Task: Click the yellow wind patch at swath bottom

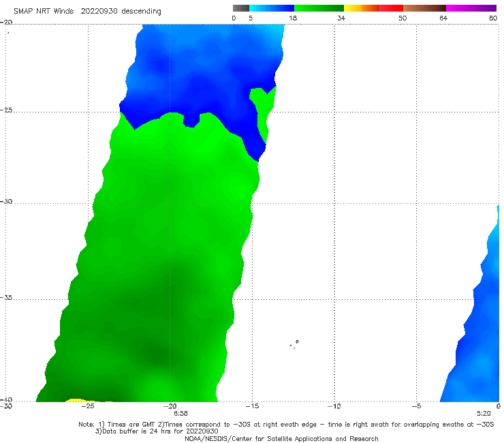Action: coord(76,400)
